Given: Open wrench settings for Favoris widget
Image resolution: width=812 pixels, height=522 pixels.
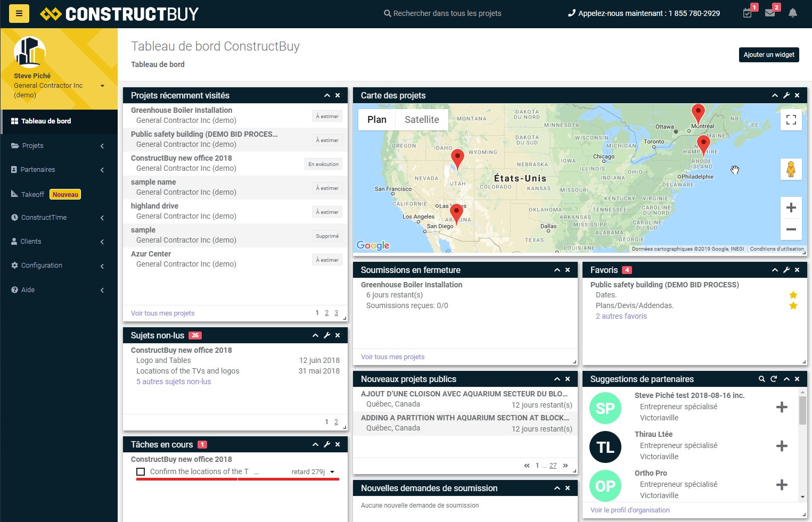Looking at the screenshot, I should (x=786, y=270).
